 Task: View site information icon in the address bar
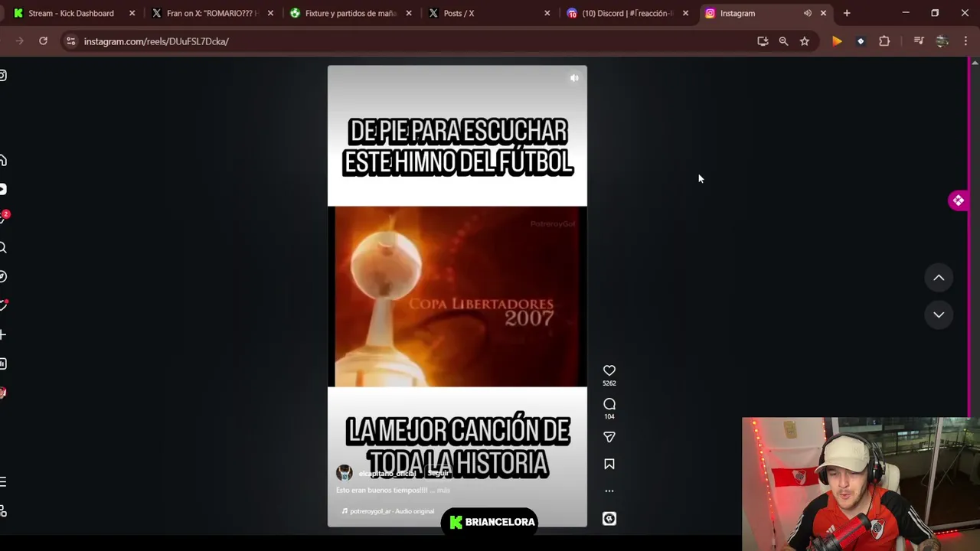click(70, 41)
